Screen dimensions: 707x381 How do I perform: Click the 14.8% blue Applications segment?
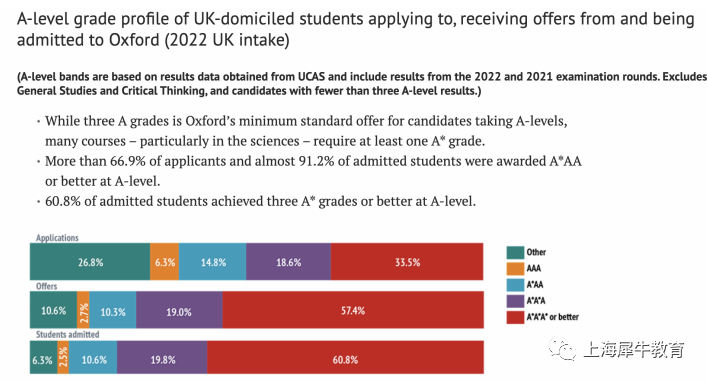[x=212, y=262]
